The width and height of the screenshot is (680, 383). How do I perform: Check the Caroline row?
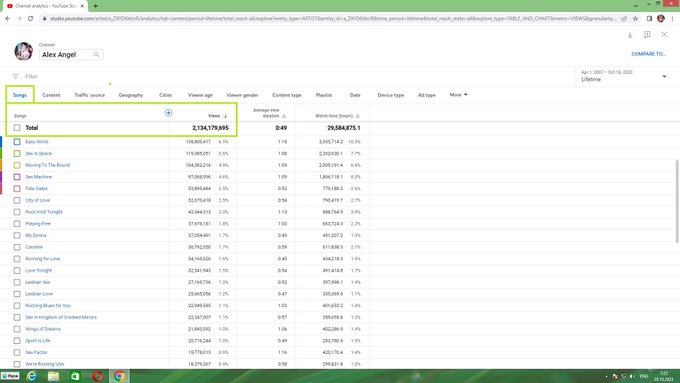[17, 247]
